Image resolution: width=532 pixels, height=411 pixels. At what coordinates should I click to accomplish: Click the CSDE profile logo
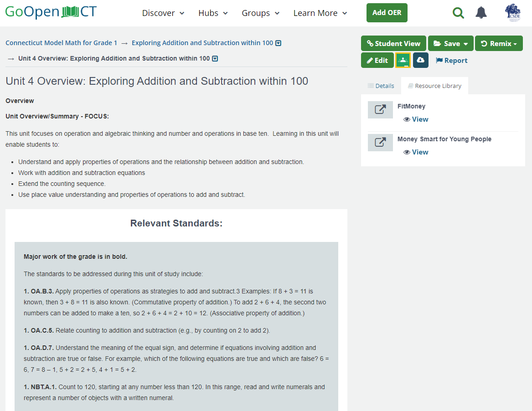coord(513,13)
